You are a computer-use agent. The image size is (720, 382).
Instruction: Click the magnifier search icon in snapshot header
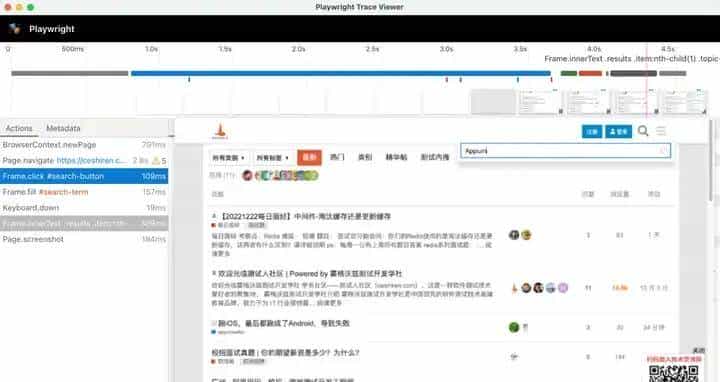pos(643,131)
